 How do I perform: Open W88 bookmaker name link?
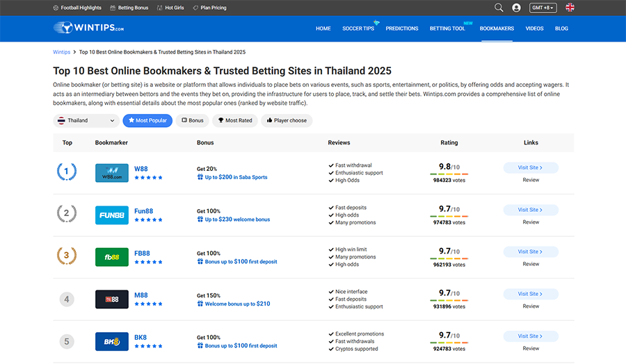[x=141, y=169]
